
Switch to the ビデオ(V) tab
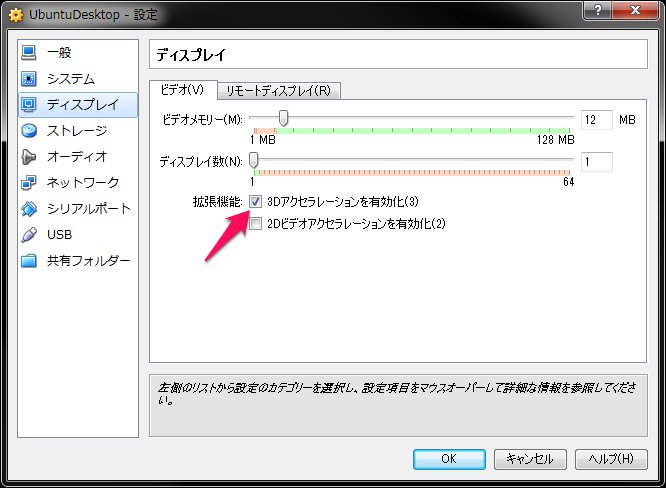183,90
